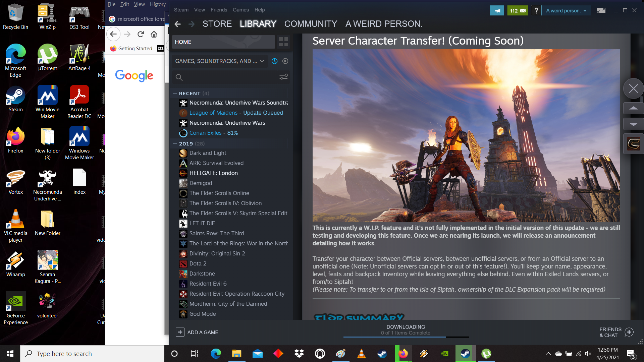
Task: Close the news overlay with X circle
Action: [x=633, y=88]
